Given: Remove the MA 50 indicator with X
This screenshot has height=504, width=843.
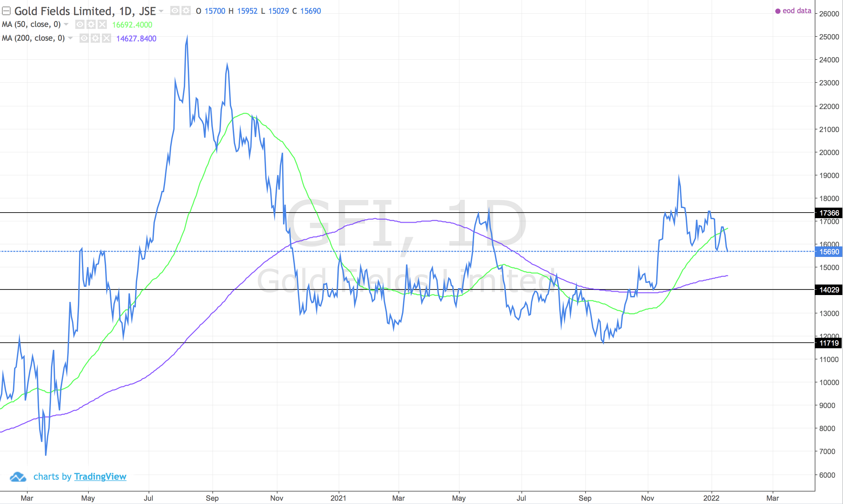Looking at the screenshot, I should 102,24.
